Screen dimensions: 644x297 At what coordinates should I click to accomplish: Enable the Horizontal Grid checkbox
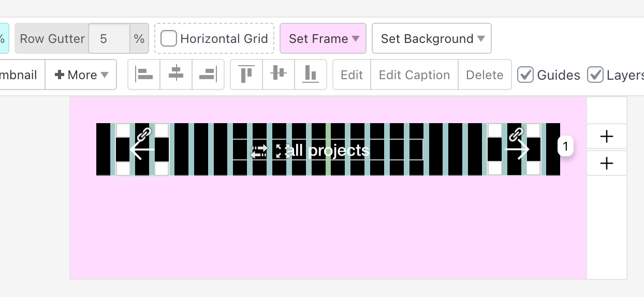[169, 38]
